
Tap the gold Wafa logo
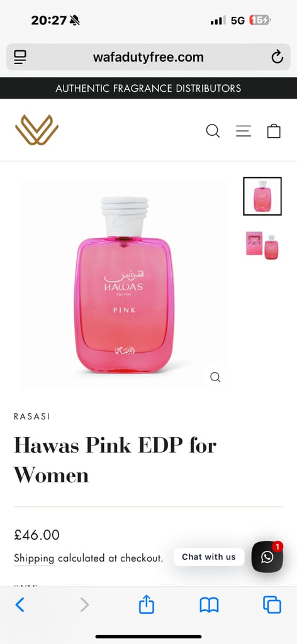(x=37, y=130)
